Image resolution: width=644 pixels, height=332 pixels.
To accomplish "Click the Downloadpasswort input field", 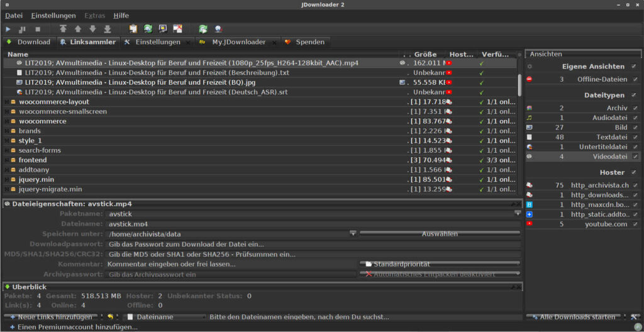I will point(313,244).
